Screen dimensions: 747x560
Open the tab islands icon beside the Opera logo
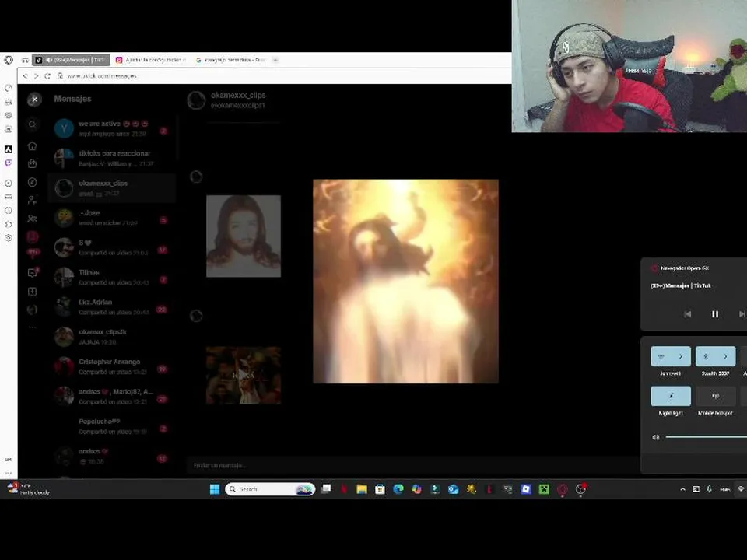pyautogui.click(x=25, y=60)
